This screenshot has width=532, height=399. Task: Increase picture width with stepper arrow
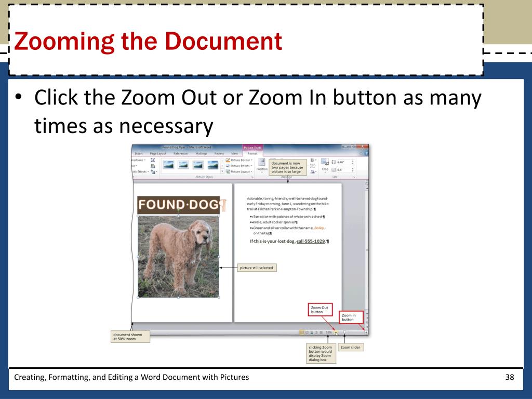(x=353, y=168)
